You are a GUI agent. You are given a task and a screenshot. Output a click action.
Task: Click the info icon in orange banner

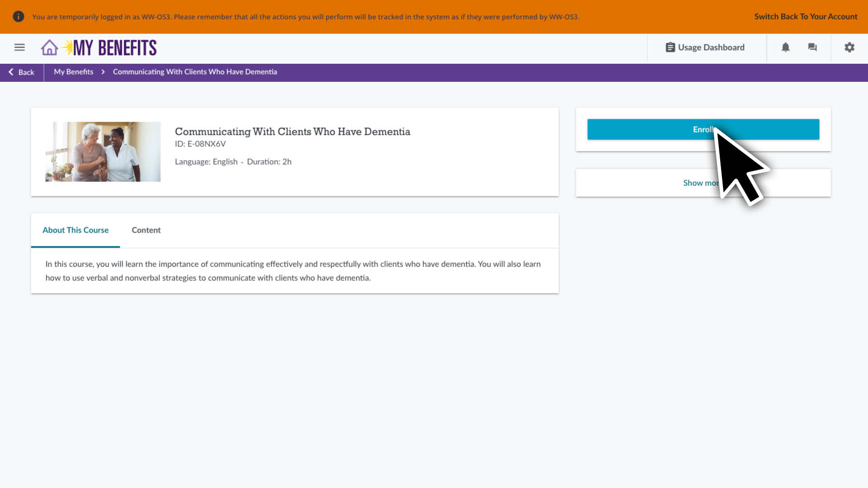pos(18,17)
